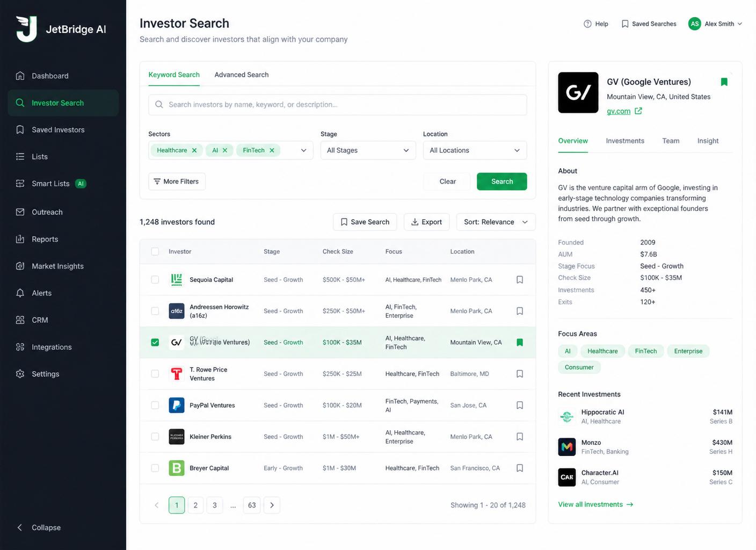Bookmark Andreessen Horowitz row
This screenshot has width=756, height=550.
click(520, 311)
